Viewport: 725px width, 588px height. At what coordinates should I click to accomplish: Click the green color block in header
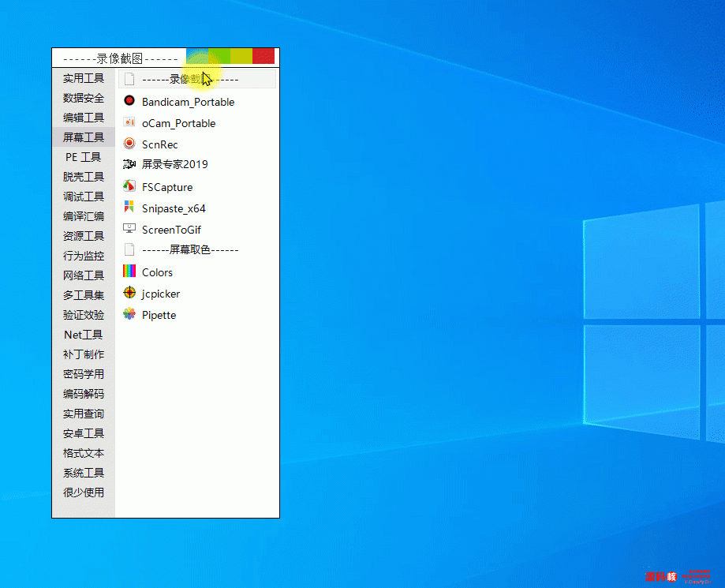(219, 56)
